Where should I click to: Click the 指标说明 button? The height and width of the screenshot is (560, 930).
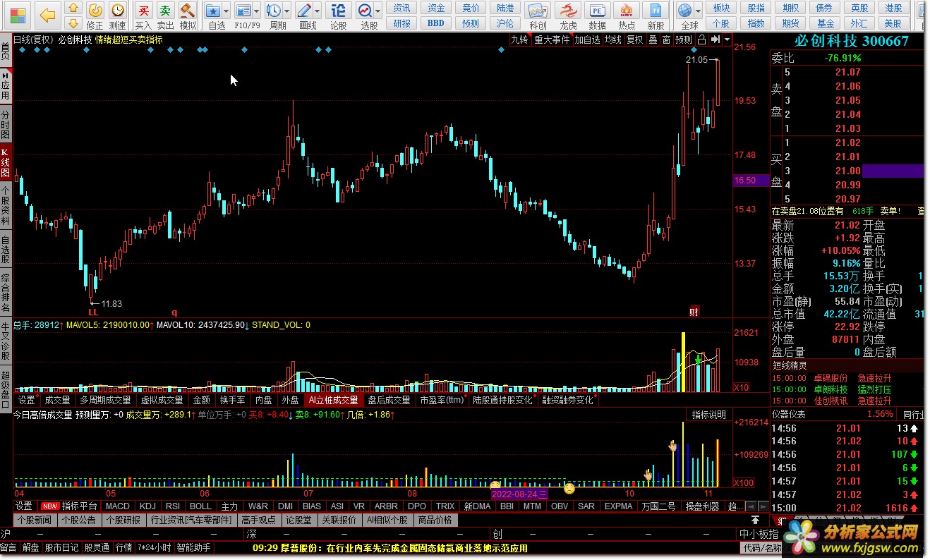(x=708, y=415)
